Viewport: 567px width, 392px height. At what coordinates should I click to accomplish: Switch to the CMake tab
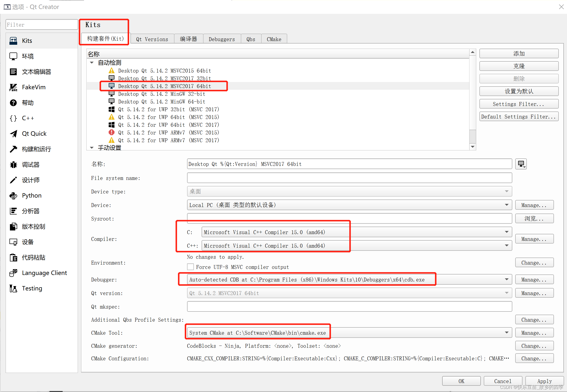(x=274, y=39)
